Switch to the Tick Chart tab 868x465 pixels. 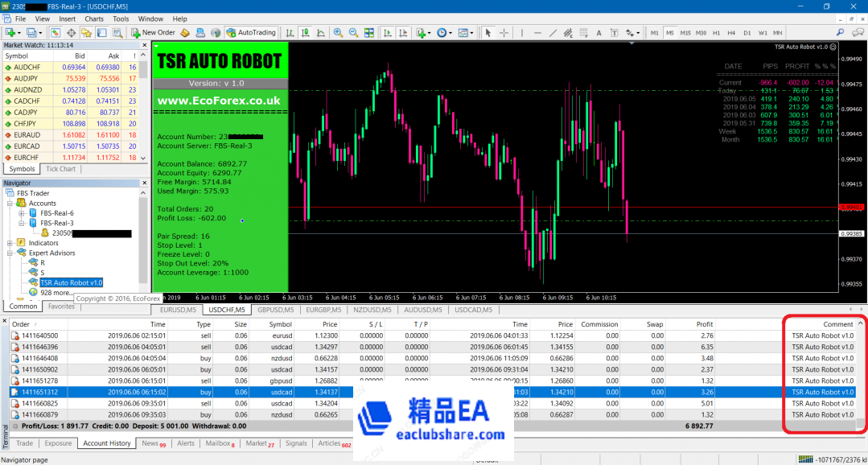[x=60, y=169]
